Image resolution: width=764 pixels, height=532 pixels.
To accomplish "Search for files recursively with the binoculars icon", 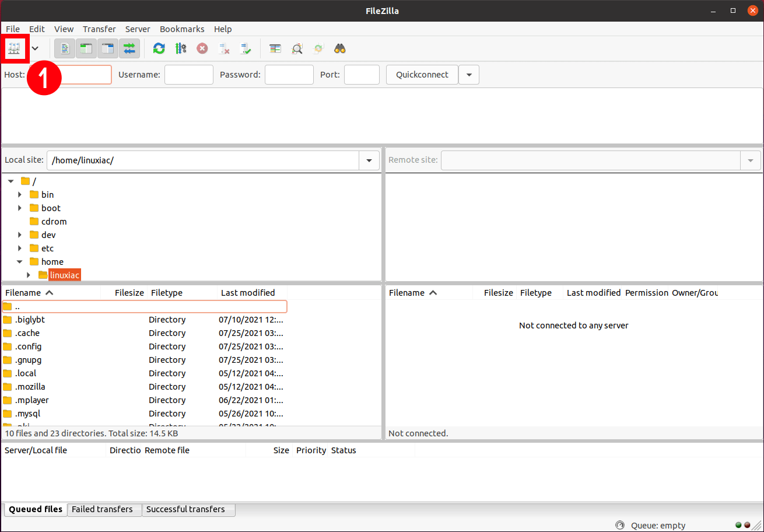I will point(340,48).
